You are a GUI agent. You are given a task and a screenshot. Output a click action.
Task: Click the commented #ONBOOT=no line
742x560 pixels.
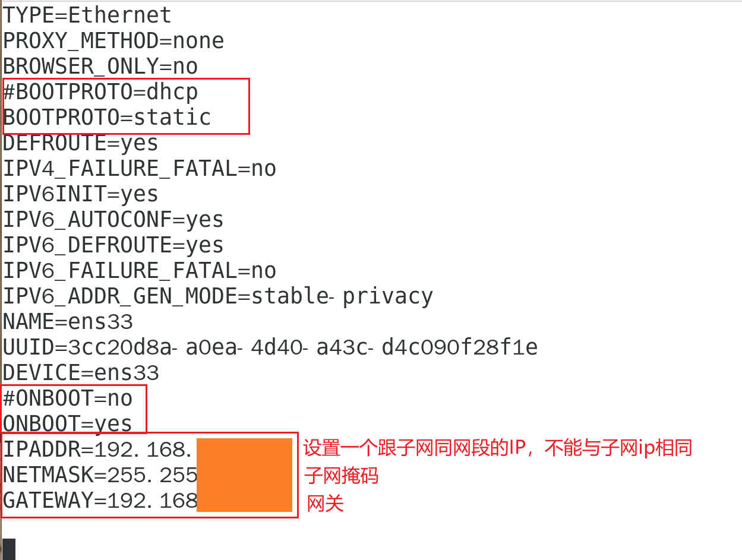coord(68,398)
